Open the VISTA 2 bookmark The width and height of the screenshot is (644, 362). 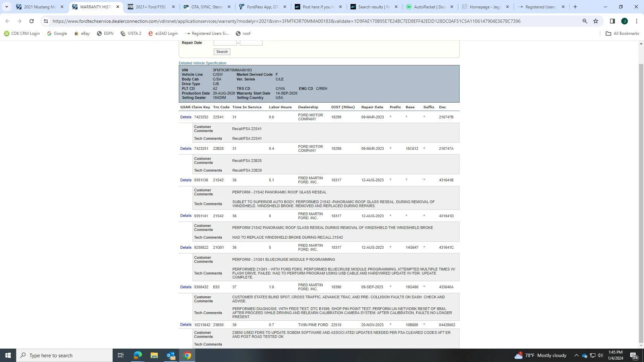pos(131,34)
